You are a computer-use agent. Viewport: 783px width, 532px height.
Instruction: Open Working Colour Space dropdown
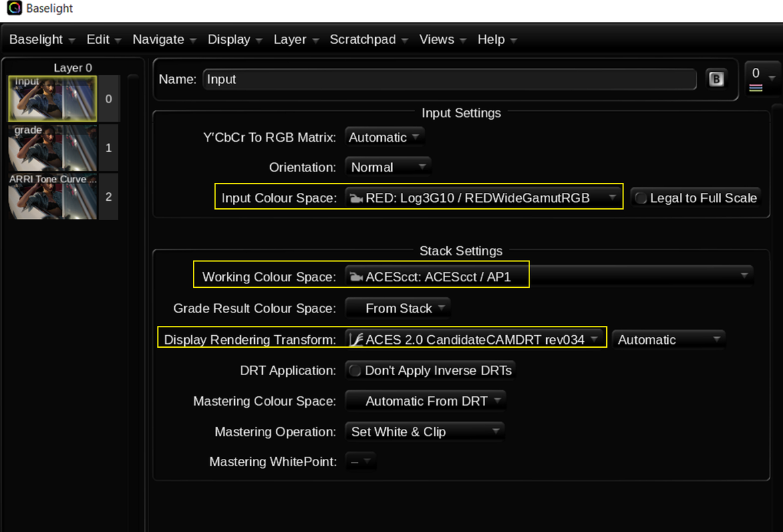click(549, 277)
